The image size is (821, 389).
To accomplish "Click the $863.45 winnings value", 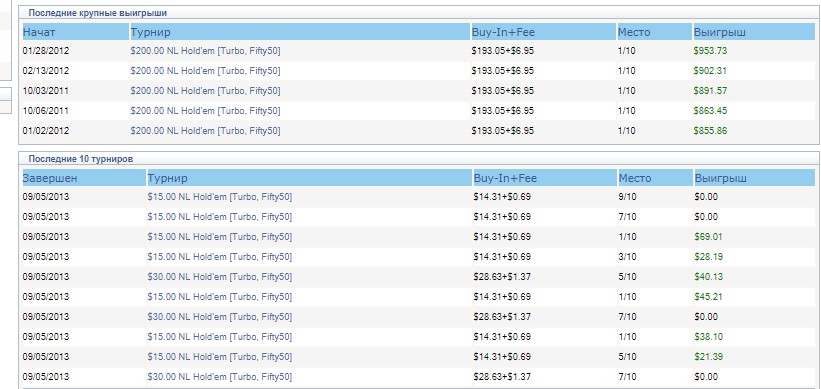I will tap(710, 111).
